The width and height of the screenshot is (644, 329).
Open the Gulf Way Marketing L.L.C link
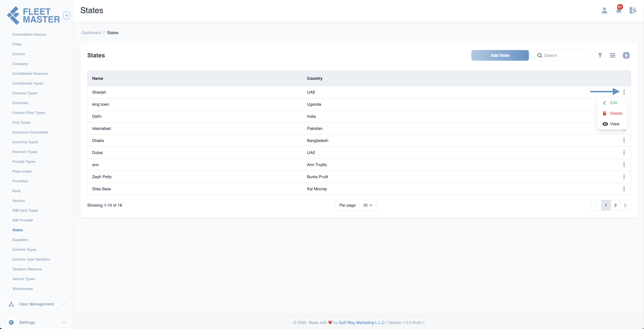[x=361, y=323]
